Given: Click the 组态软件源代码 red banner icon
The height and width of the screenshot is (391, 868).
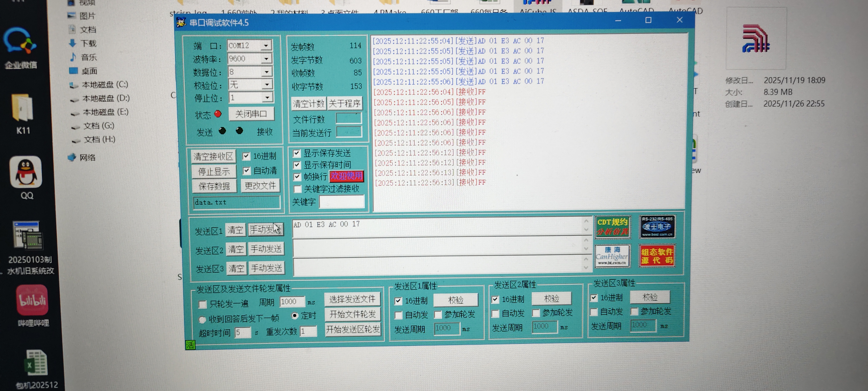Looking at the screenshot, I should point(657,256).
